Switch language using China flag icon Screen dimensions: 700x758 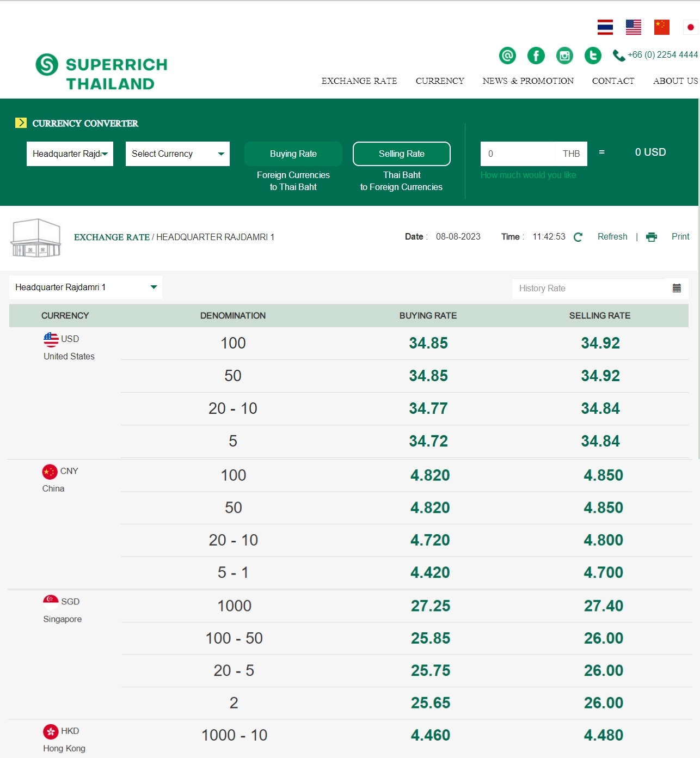click(661, 27)
